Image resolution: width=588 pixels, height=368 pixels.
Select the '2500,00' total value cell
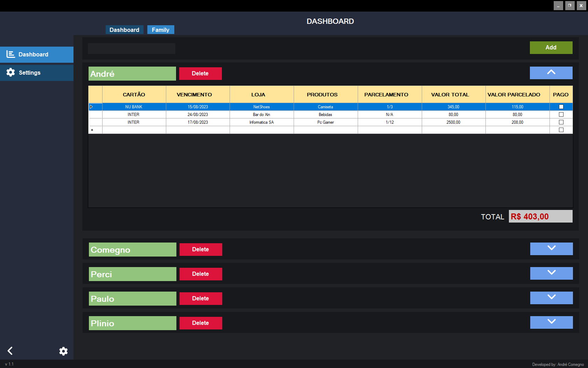pos(454,122)
